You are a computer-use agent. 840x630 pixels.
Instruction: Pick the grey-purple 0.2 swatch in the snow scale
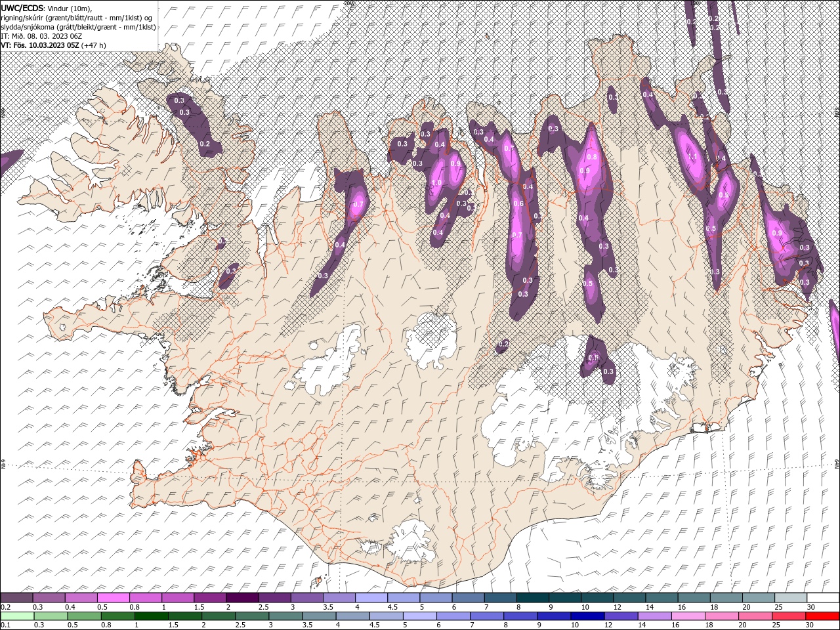tap(16, 598)
